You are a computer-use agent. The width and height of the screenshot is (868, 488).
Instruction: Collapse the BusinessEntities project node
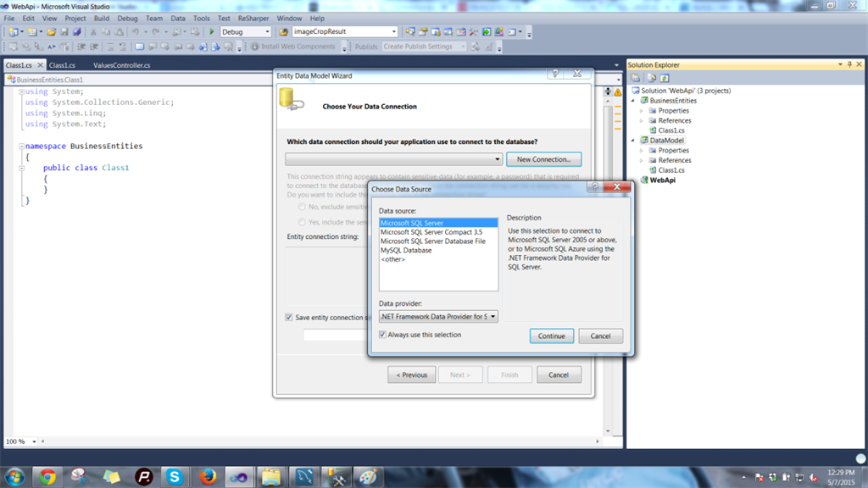tap(633, 101)
